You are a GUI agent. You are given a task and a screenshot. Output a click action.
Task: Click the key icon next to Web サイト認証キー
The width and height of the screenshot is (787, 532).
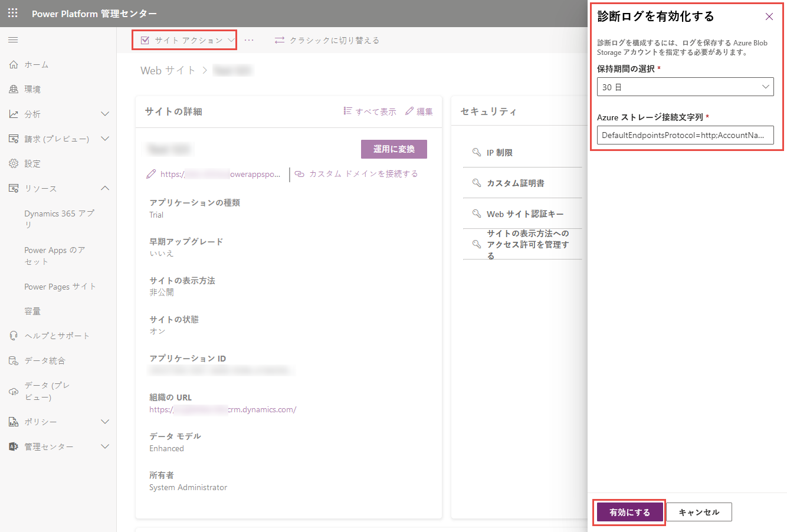[477, 214]
